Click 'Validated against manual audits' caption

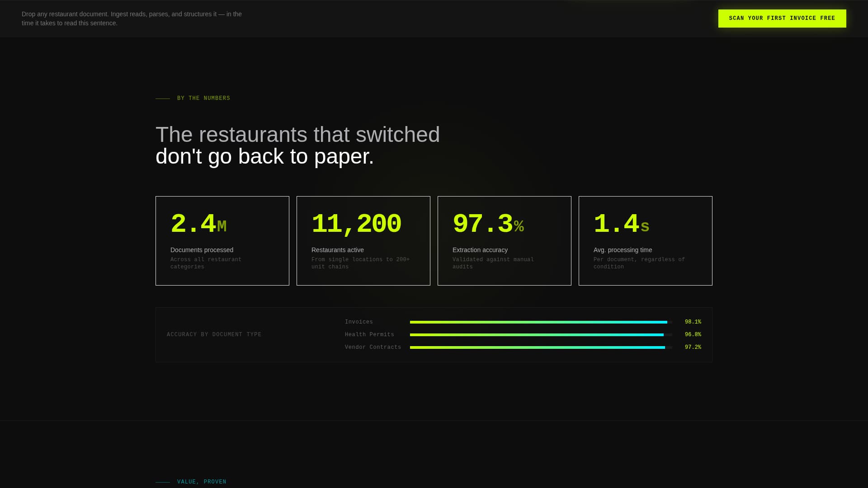tap(493, 263)
